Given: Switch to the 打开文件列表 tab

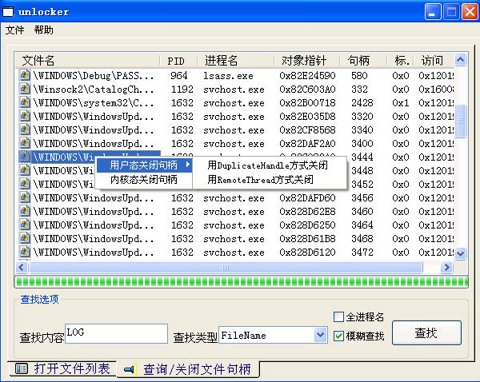Looking at the screenshot, I should 63,368.
